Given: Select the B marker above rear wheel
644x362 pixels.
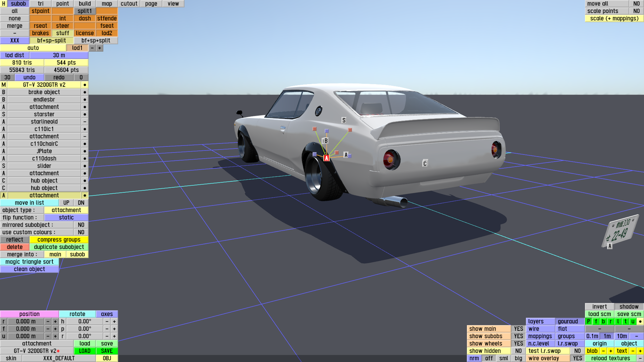Looking at the screenshot, I should tap(325, 141).
